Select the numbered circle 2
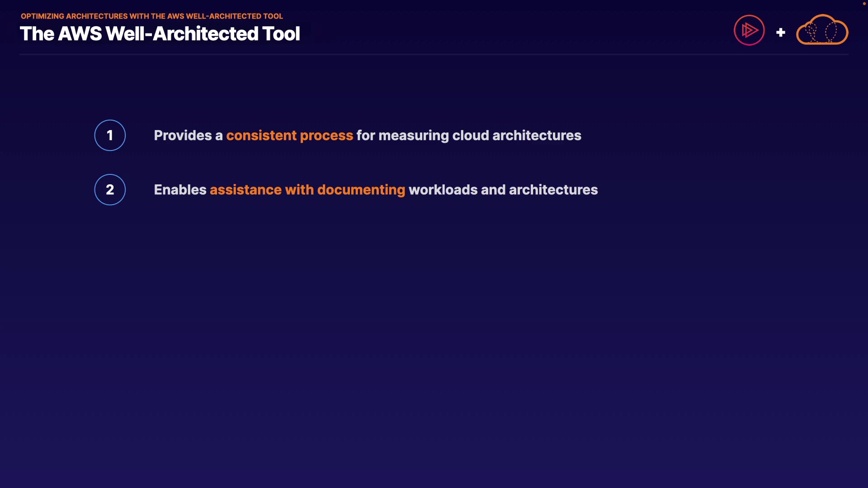The height and width of the screenshot is (488, 868). [x=110, y=189]
